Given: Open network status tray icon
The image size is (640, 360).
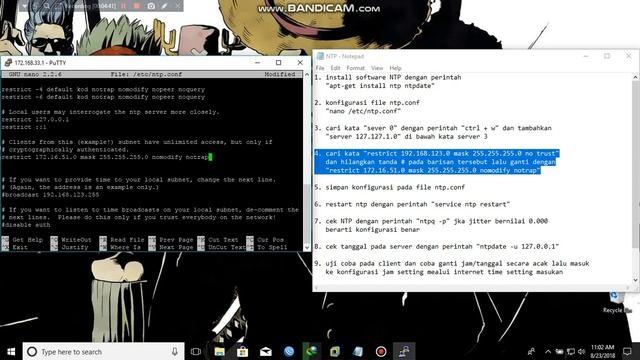Looking at the screenshot, I should point(571,351).
